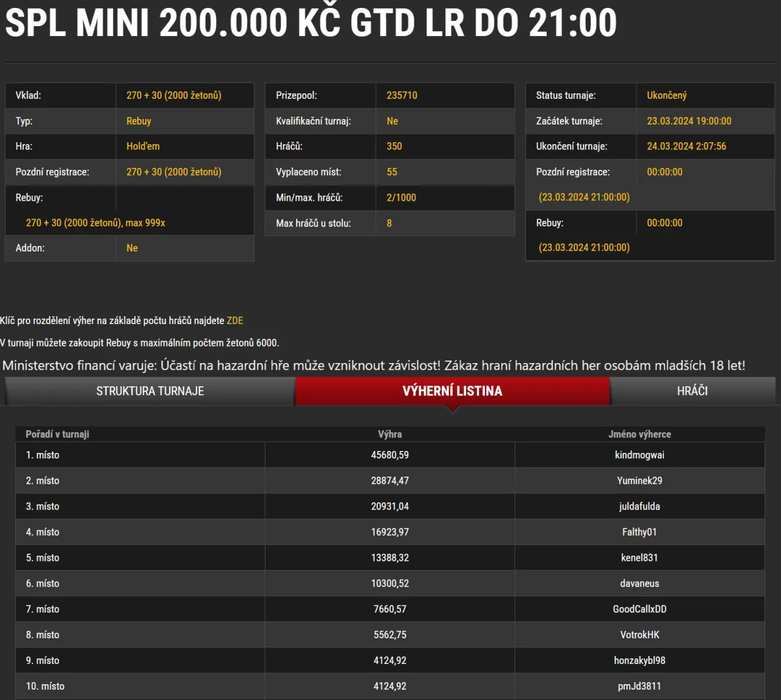Click the end time 24.03.2024 2:07:56
Image resolution: width=781 pixels, height=700 pixels.
pos(686,146)
